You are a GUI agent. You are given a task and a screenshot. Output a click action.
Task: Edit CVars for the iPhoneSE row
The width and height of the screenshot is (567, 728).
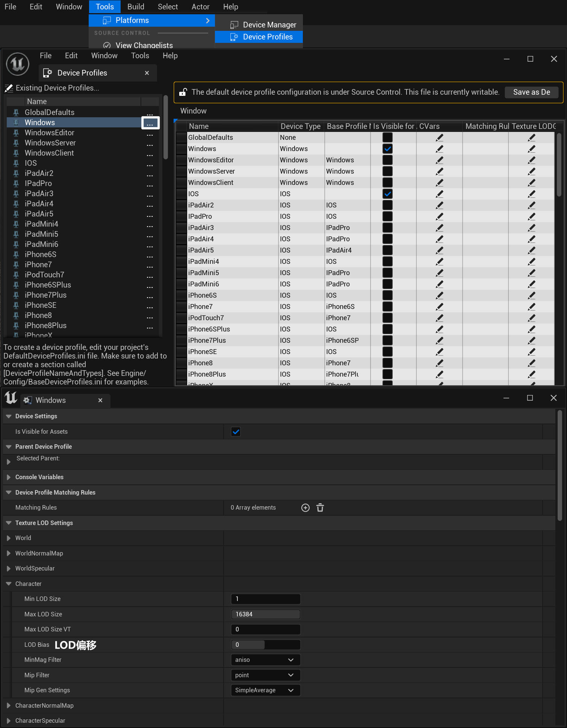click(439, 352)
